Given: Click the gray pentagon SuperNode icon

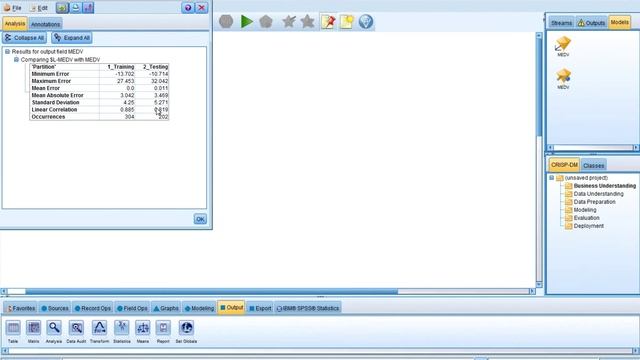Looking at the screenshot, I should pos(266,22).
